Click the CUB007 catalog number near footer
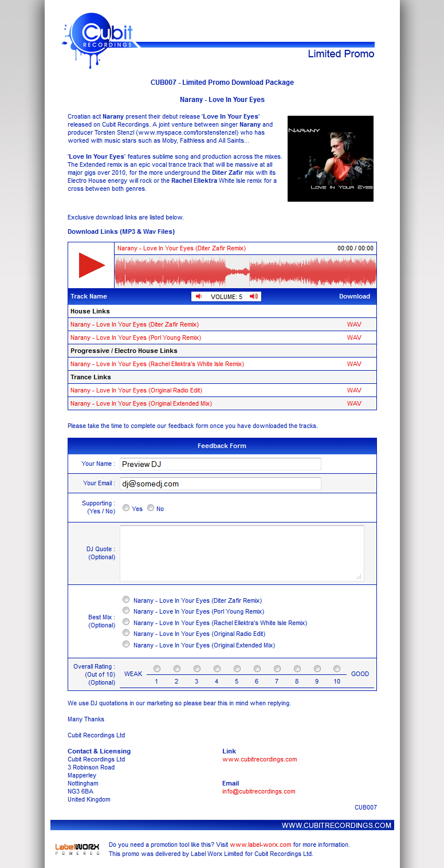Viewport: 444px width, 868px height. coord(366,807)
